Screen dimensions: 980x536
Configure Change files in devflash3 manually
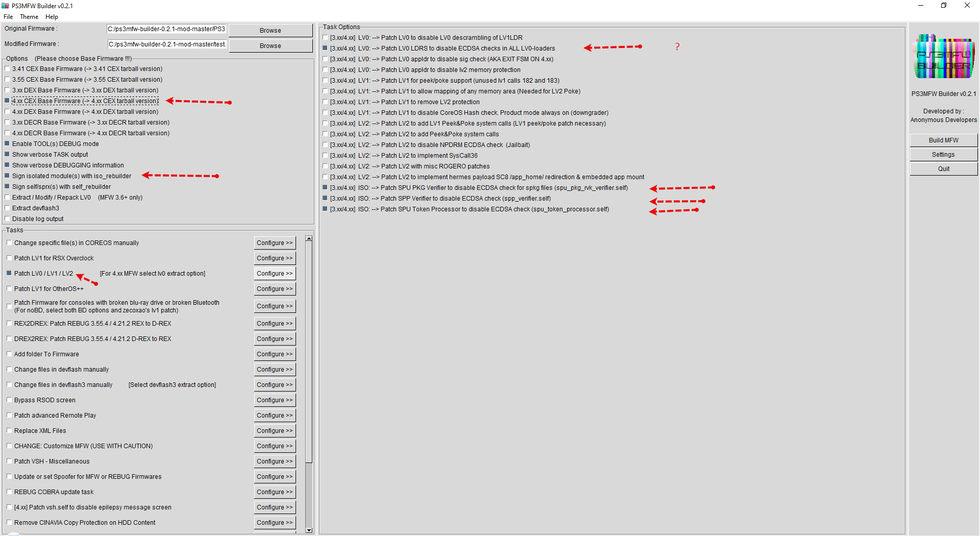pyautogui.click(x=275, y=385)
